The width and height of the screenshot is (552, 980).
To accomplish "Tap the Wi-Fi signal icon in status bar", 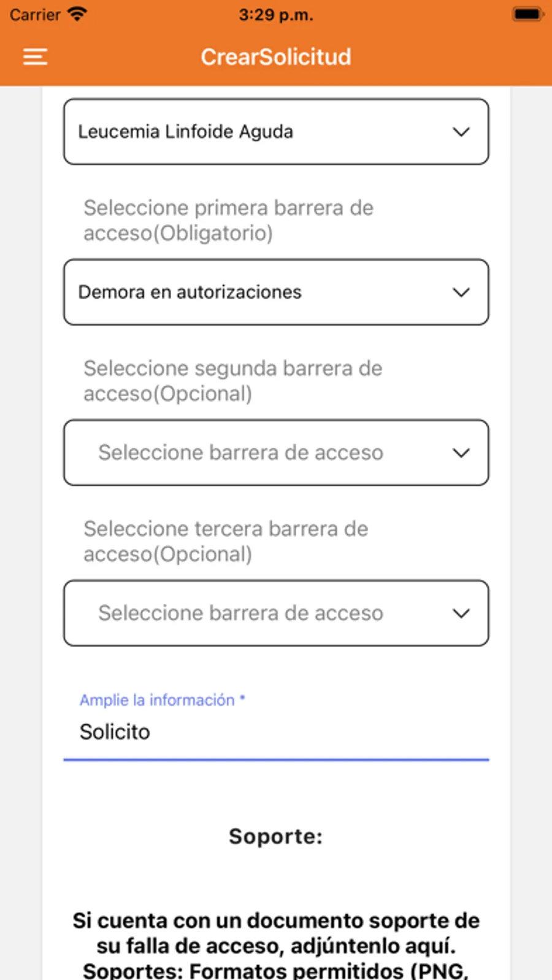I will [77, 15].
